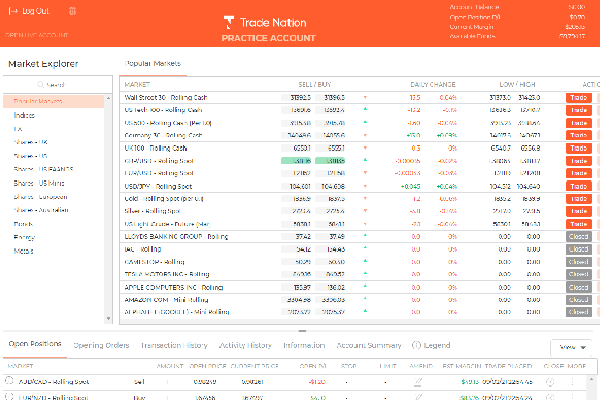Click the Wall Street 30 sell price

click(296, 98)
